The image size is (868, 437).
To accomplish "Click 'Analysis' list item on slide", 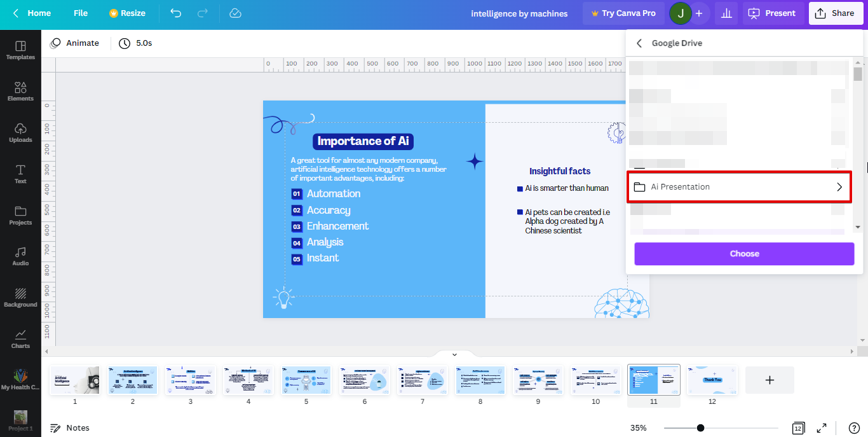I will [325, 242].
